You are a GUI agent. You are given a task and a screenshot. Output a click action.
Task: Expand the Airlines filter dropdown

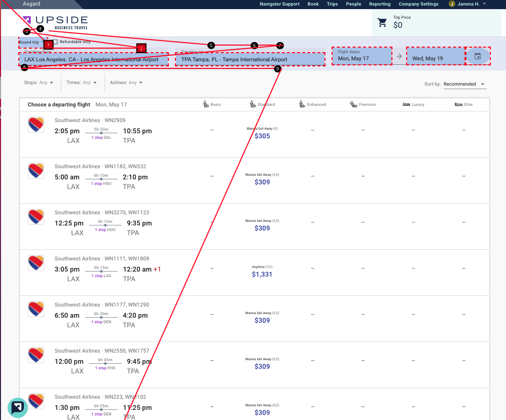pos(126,83)
